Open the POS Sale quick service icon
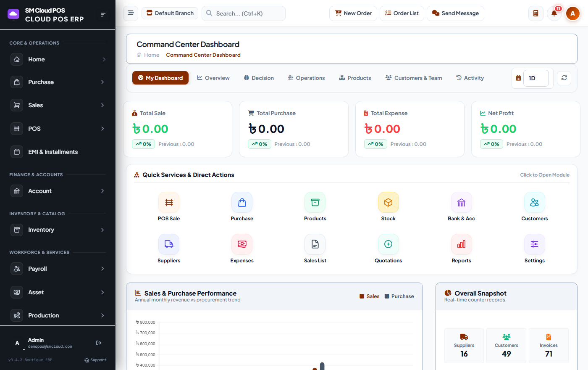Viewport: 588px width, 370px height. tap(169, 202)
